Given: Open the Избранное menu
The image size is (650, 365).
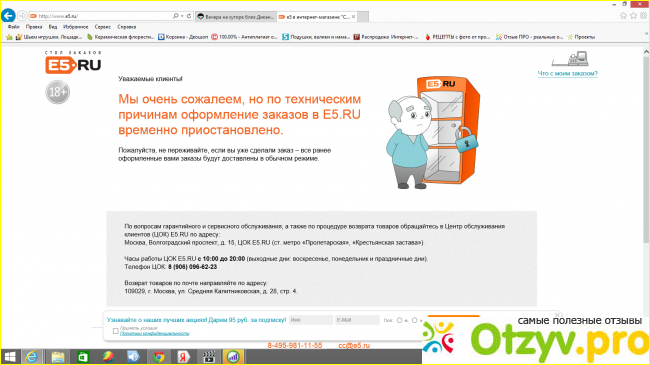Looking at the screenshot, I should point(75,27).
